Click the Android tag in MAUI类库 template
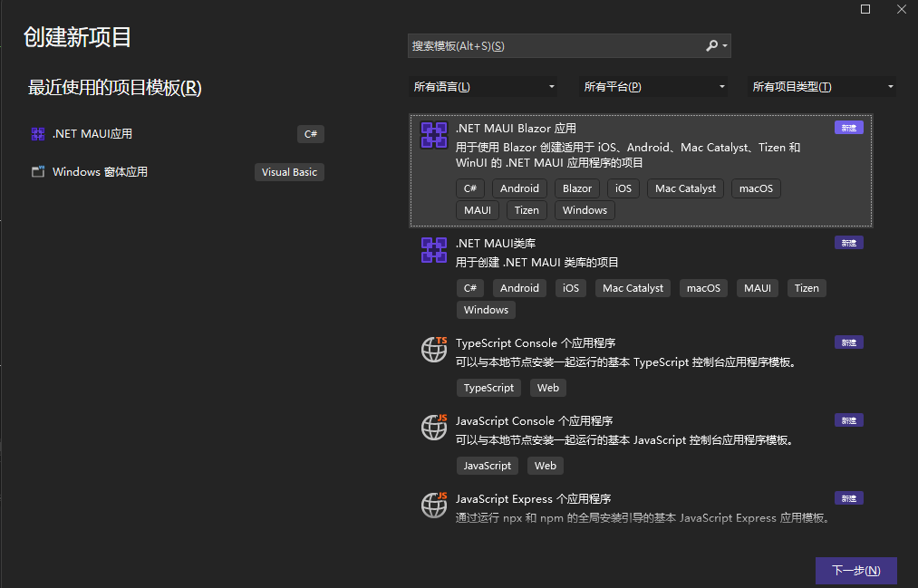 tap(519, 288)
